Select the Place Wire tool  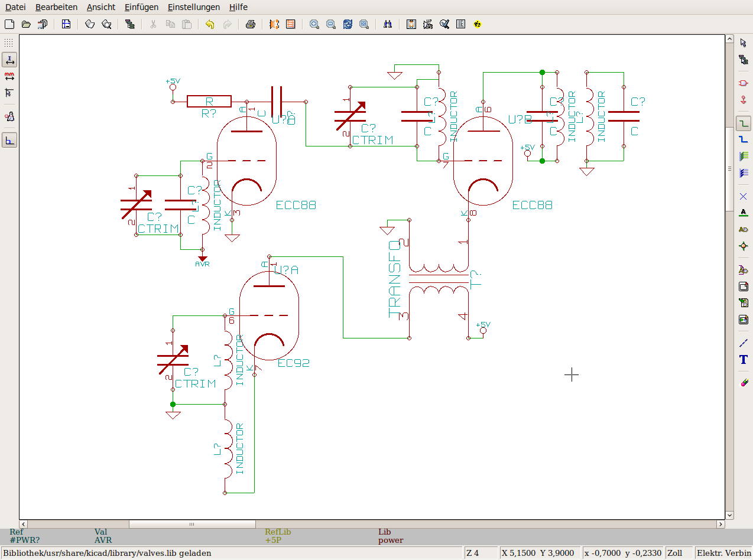(744, 123)
